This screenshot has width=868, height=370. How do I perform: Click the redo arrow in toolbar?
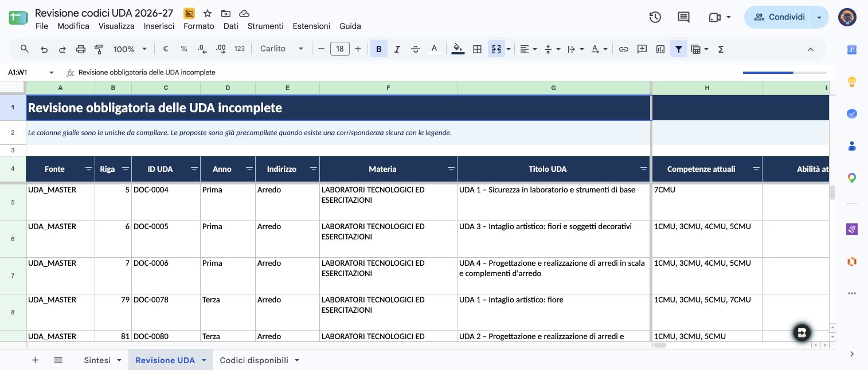coord(62,49)
